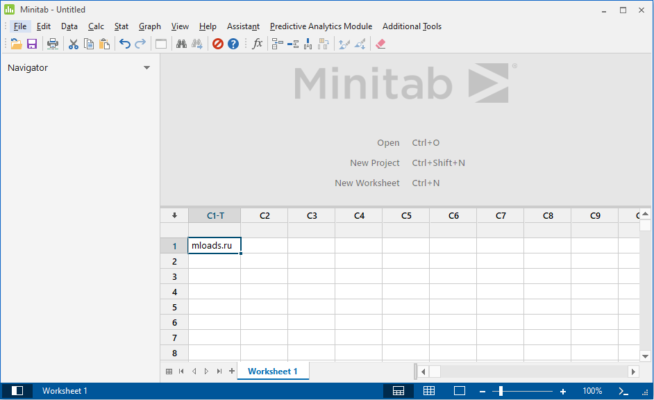Click the pink eraser clear icon

(380, 44)
